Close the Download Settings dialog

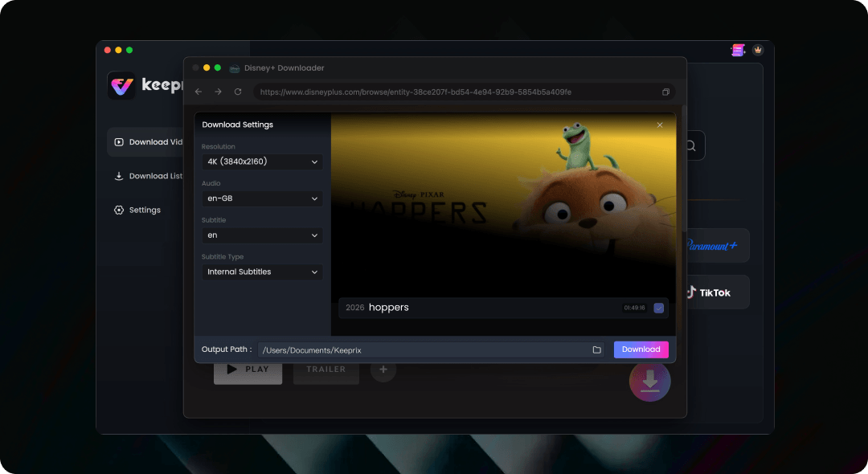(660, 125)
